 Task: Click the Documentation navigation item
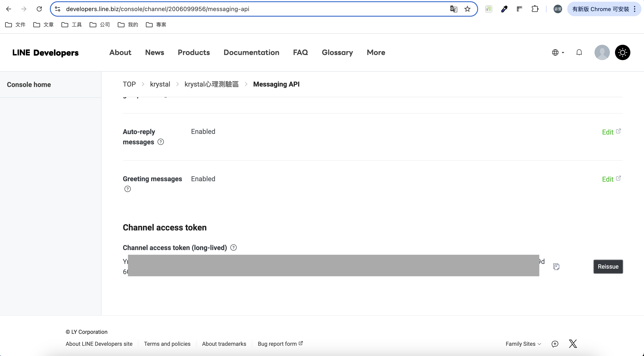point(251,52)
